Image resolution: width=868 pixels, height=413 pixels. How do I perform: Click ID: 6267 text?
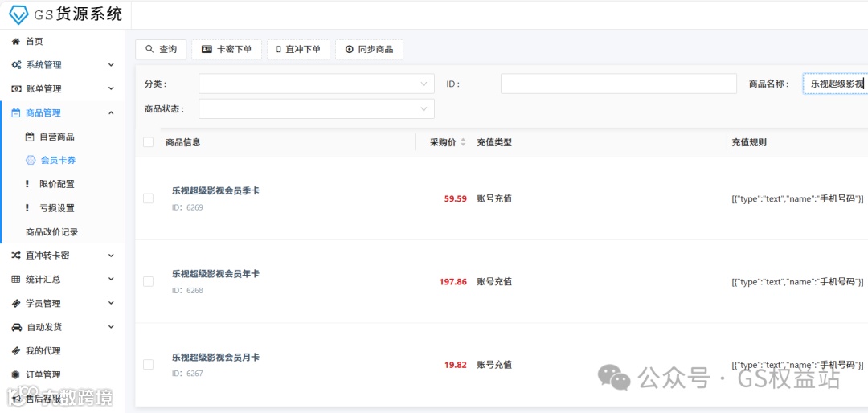[187, 374]
